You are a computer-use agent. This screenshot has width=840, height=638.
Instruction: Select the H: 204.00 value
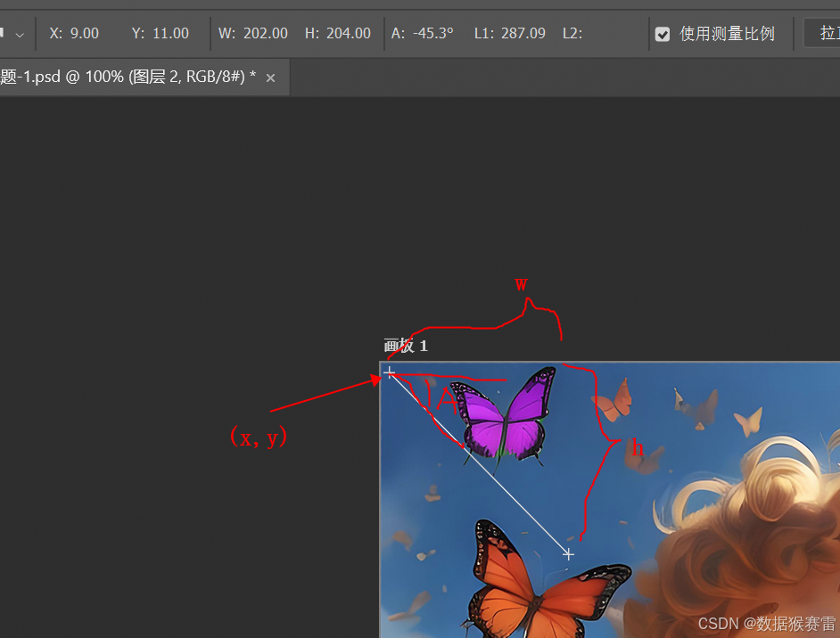point(337,33)
